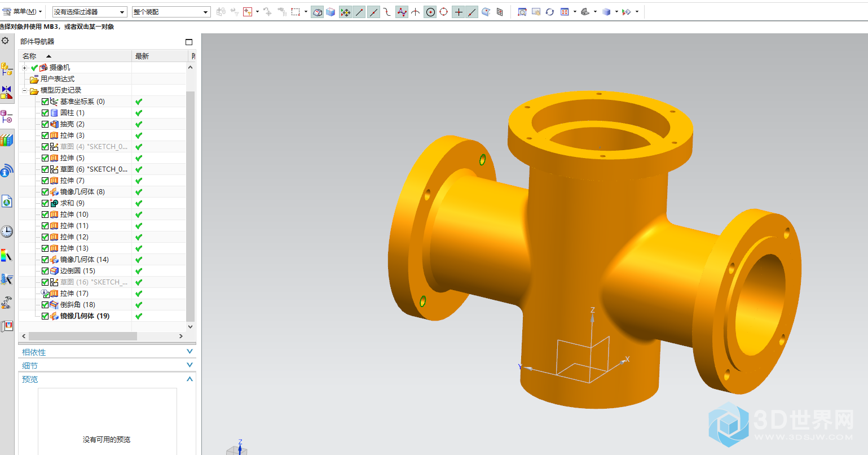Click the navigator horizontal scrollbar
868x455 pixels.
point(83,336)
